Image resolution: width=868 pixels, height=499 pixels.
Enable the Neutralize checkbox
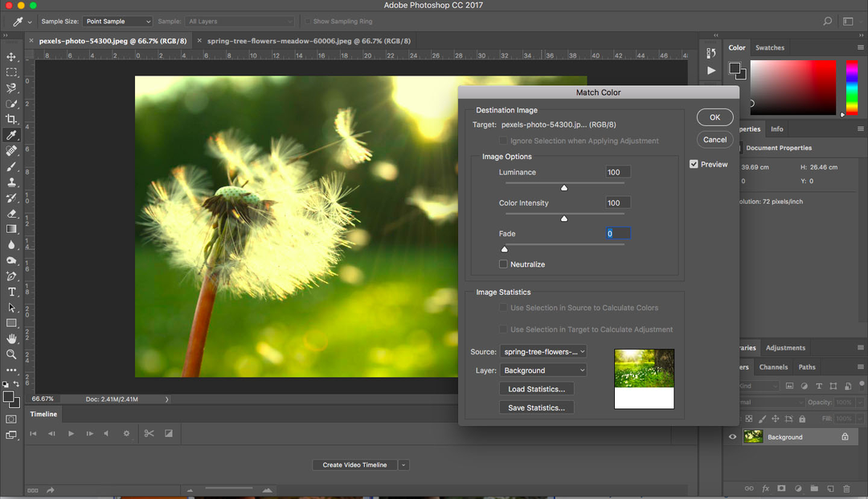pos(503,264)
